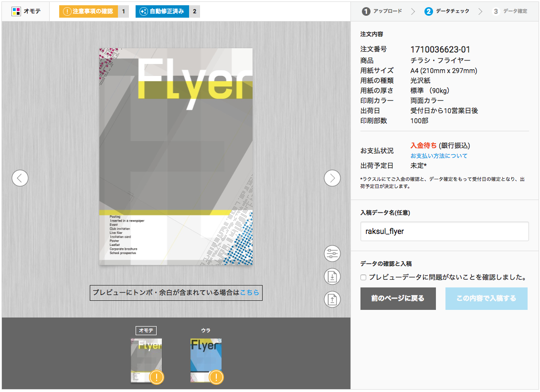This screenshot has width=540, height=392.
Task: Open the preview adjustment sliders icon
Action: 332,254
